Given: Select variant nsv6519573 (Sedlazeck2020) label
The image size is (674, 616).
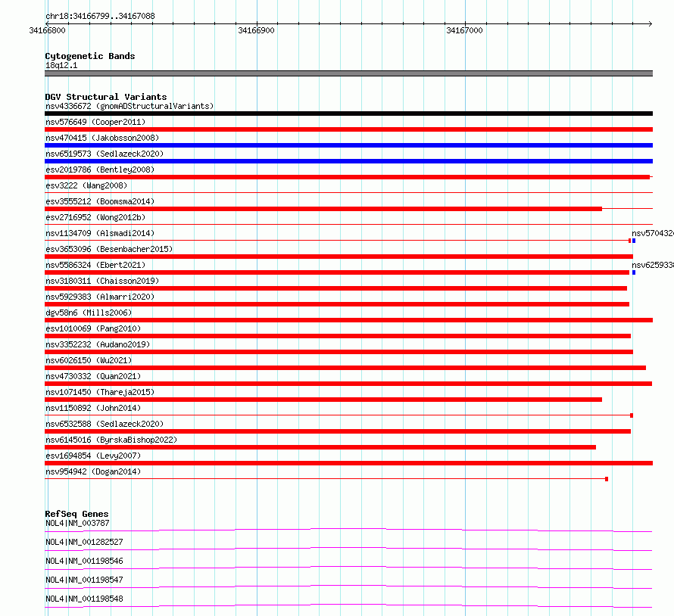Looking at the screenshot, I should coord(105,154).
